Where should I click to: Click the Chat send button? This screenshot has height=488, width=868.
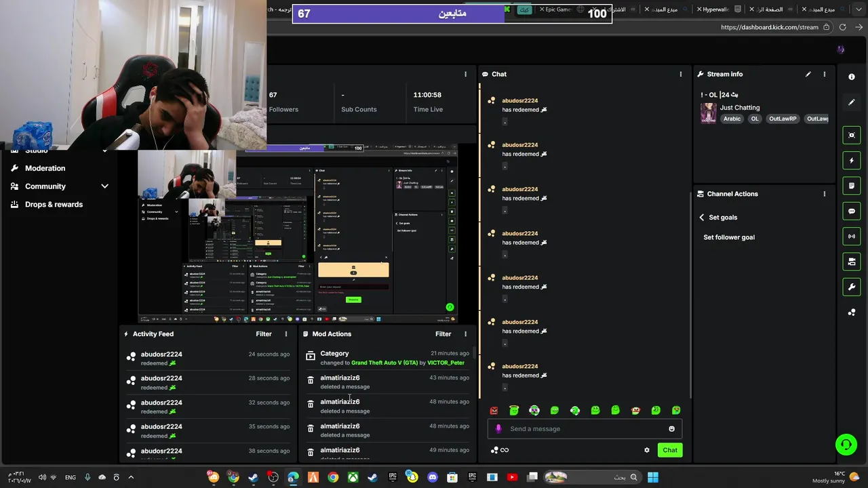[670, 450]
